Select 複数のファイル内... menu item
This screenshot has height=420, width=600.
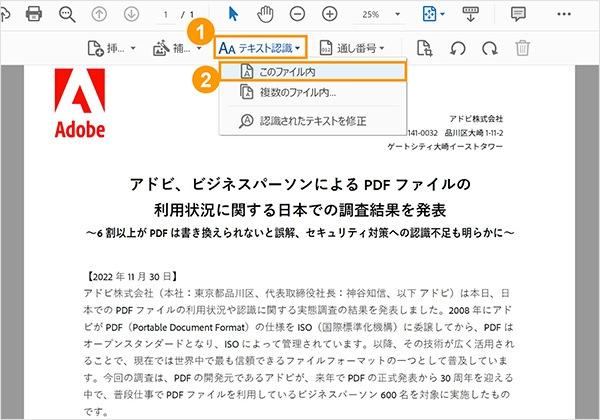[x=313, y=92]
